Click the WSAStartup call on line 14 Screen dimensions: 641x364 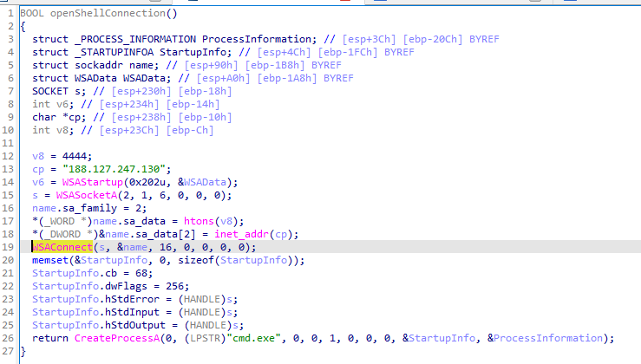93,182
